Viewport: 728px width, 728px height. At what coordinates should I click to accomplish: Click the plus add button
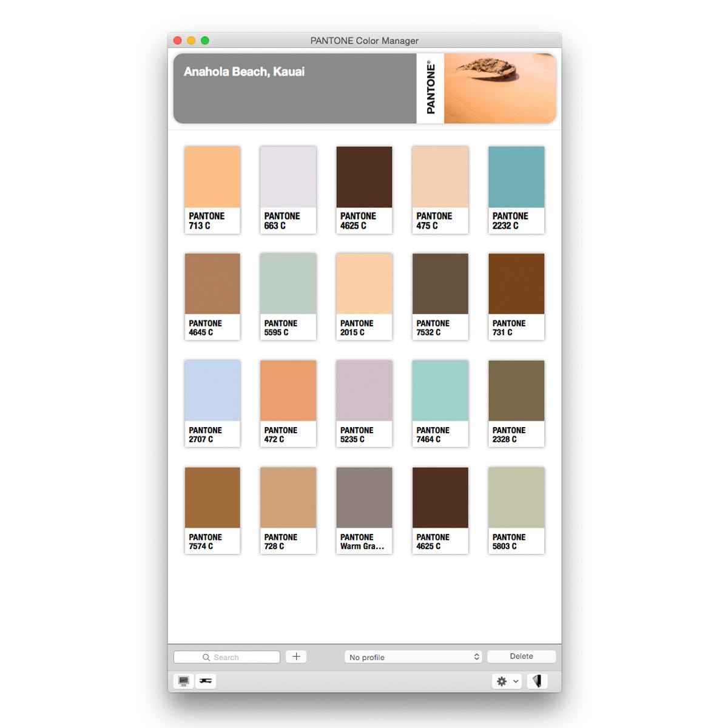click(296, 656)
